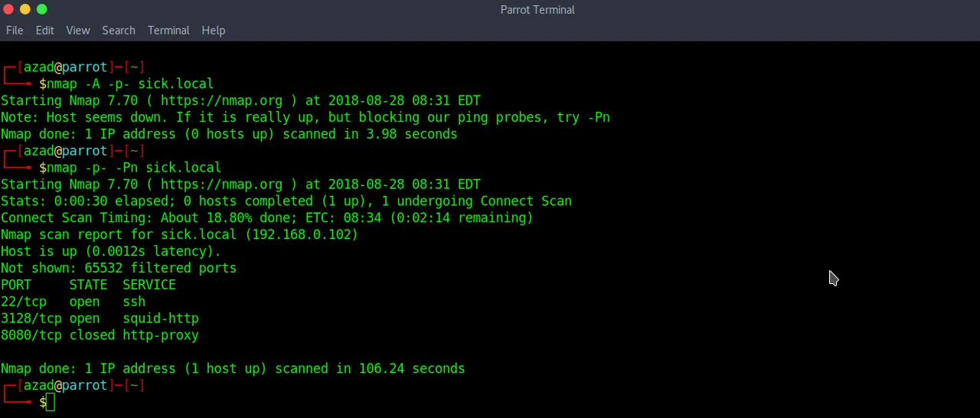This screenshot has height=418, width=980.
Task: Click the nmap -A -p- sick.local command
Action: (130, 83)
